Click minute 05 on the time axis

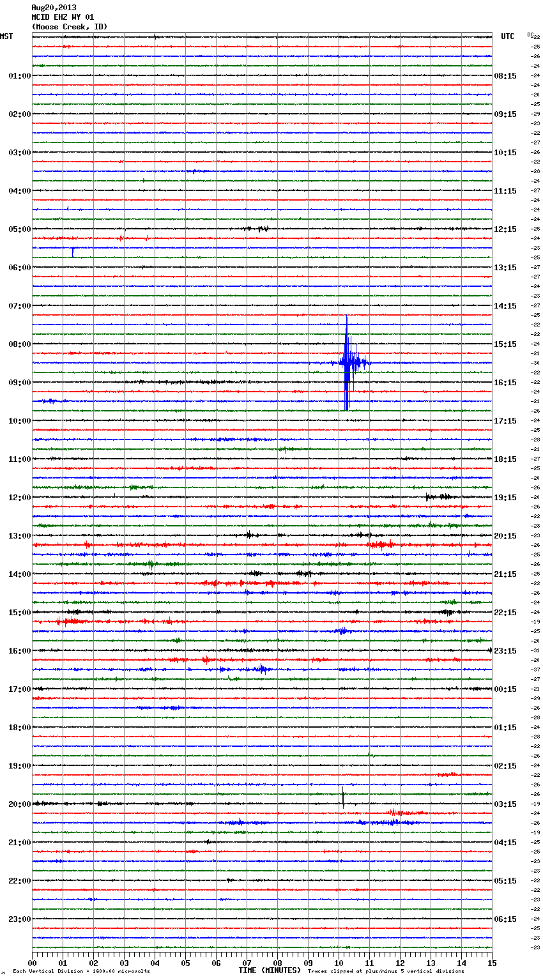click(x=185, y=963)
